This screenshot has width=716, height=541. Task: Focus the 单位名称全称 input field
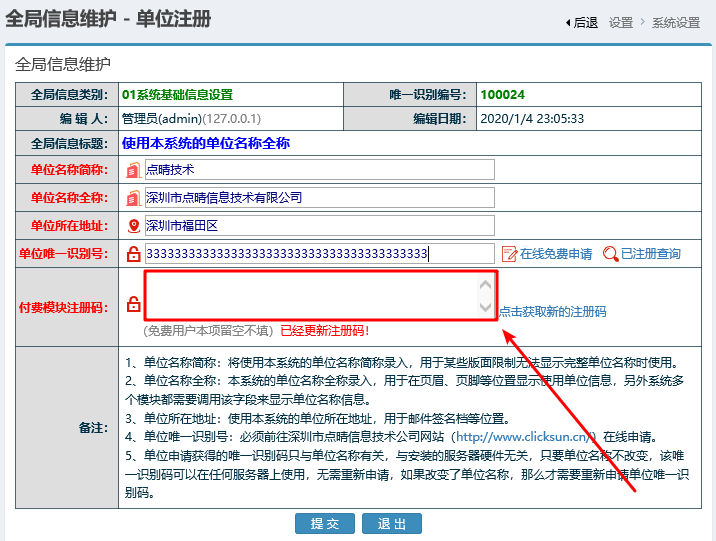point(319,198)
